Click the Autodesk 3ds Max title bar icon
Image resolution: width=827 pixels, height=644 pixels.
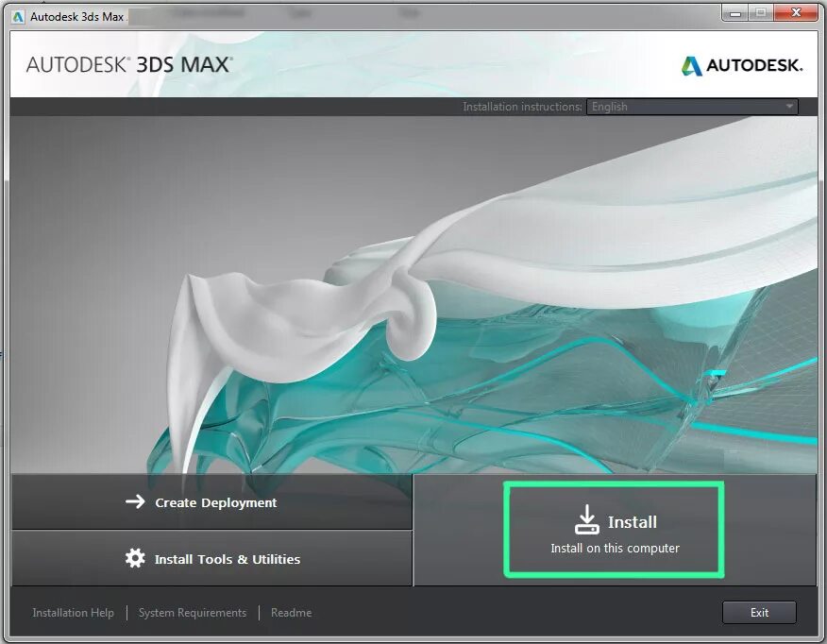[x=18, y=17]
